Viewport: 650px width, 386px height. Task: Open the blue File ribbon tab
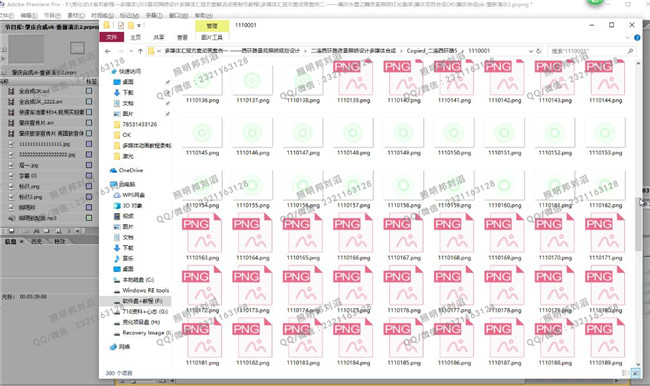coord(112,37)
